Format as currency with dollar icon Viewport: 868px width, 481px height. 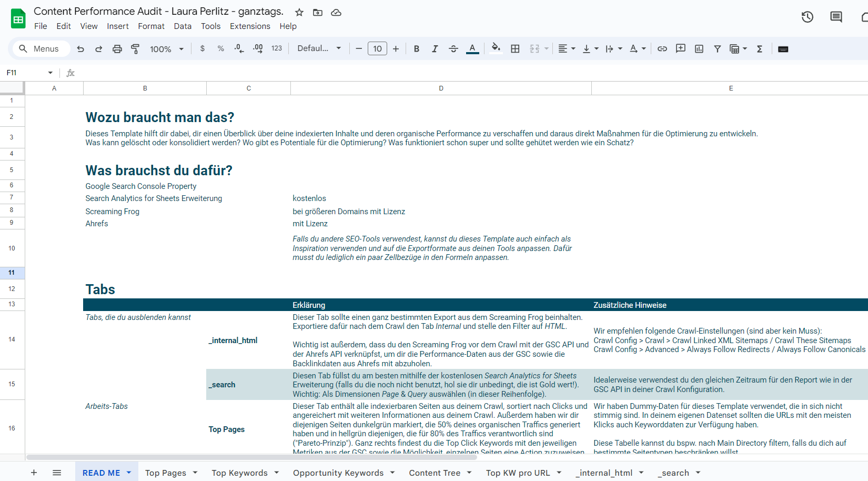[x=203, y=48]
